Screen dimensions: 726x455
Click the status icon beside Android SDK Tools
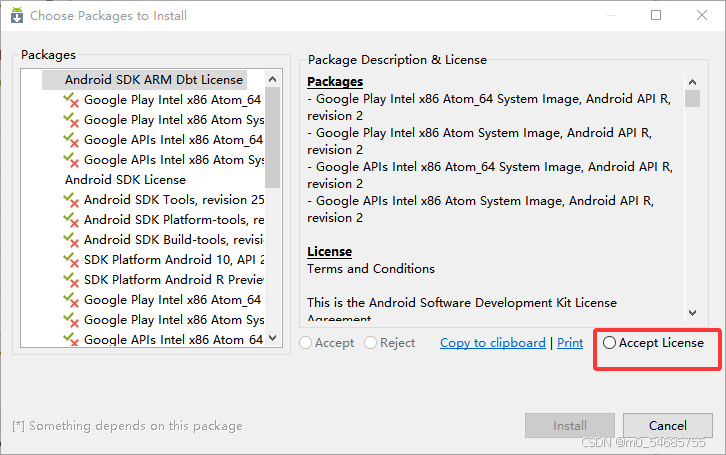pyautogui.click(x=71, y=200)
